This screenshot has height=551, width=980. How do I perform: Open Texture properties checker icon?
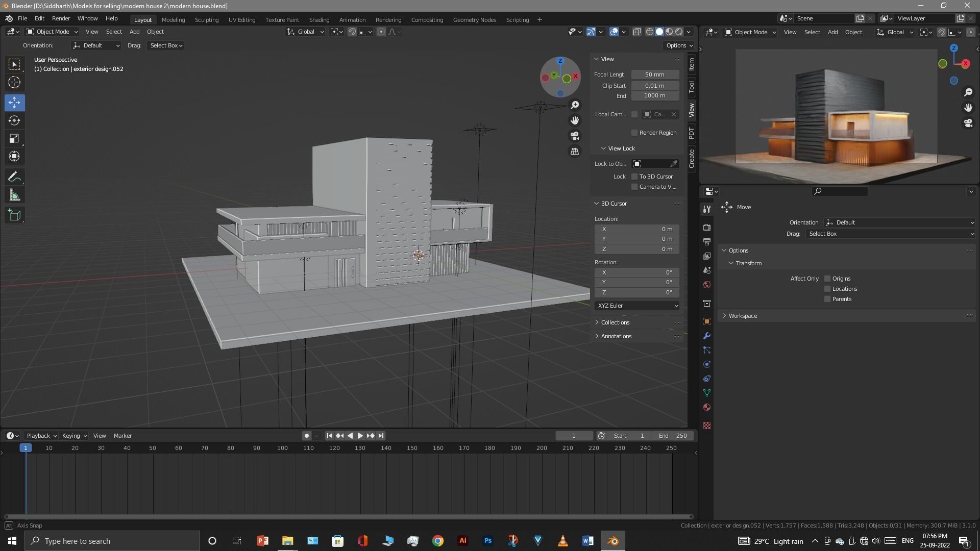[707, 425]
